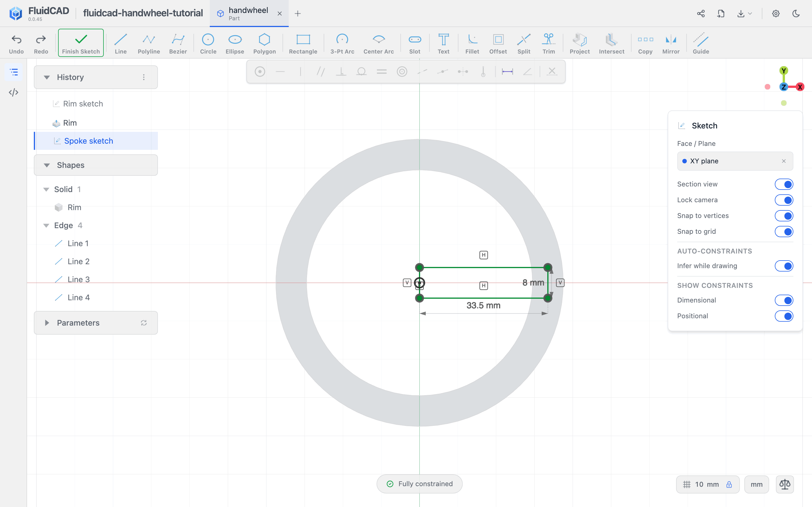Collapse the Edge group in Shapes
812x507 pixels.
(x=46, y=225)
